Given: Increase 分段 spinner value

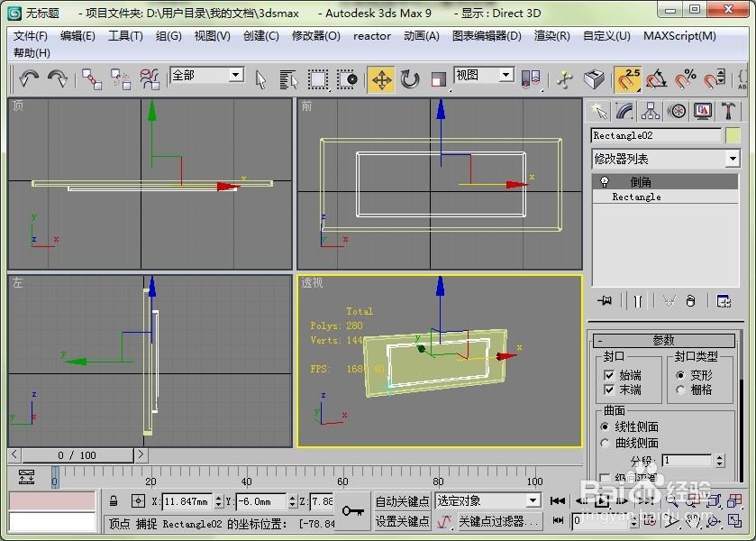Looking at the screenshot, I should click(719, 457).
